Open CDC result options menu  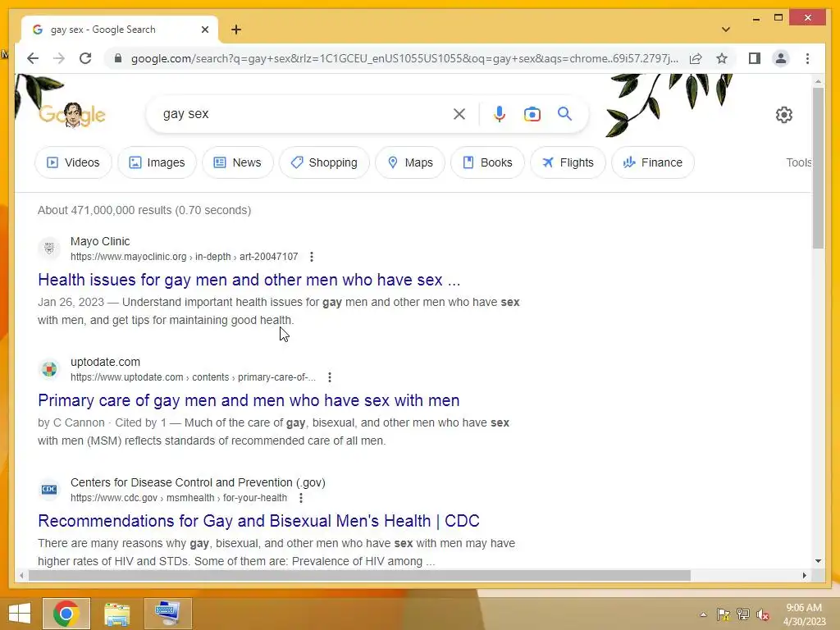click(x=301, y=498)
